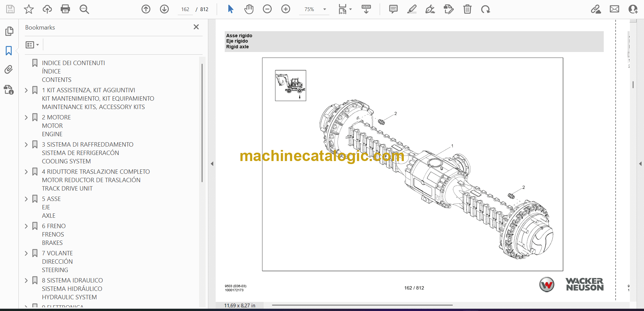Viewport: 644px width, 311px height.
Task: Open the 6 FRENO bookmark
Action: (54, 226)
